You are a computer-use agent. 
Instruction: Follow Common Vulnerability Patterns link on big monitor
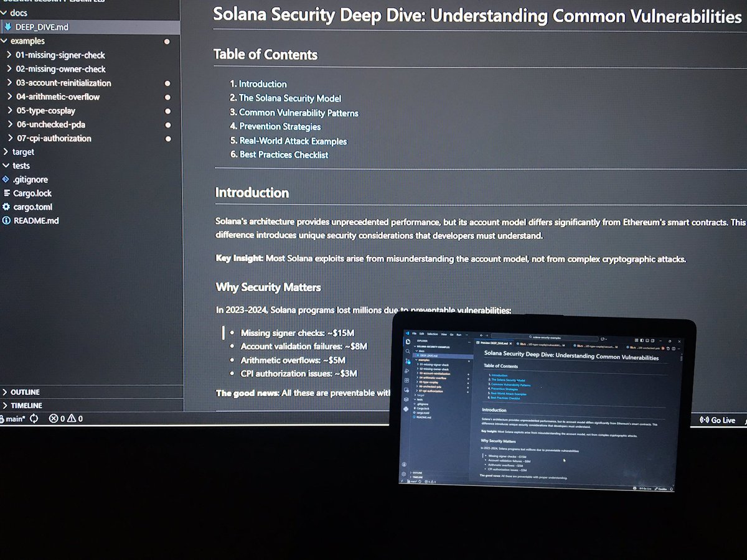click(299, 113)
